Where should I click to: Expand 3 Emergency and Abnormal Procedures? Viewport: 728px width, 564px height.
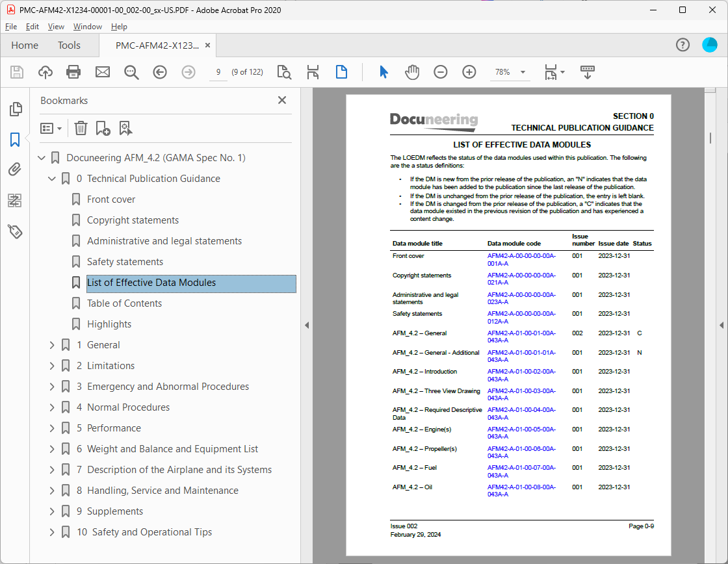click(x=52, y=387)
